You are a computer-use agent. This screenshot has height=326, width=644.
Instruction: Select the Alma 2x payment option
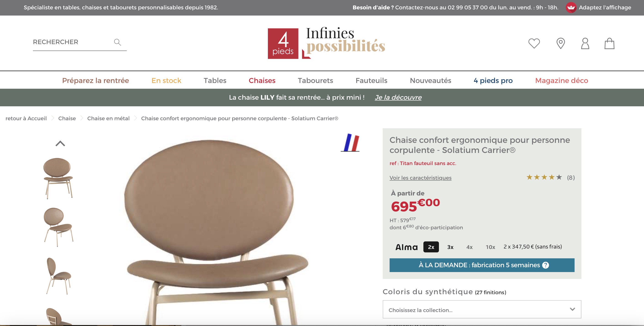pyautogui.click(x=431, y=247)
